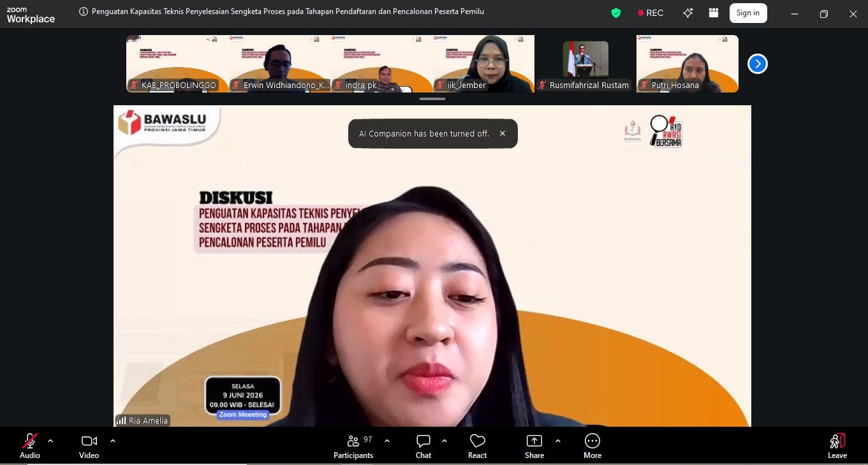Select Rusmifahrizal Rustam's video thumbnail
The height and width of the screenshot is (465, 868).
(585, 64)
